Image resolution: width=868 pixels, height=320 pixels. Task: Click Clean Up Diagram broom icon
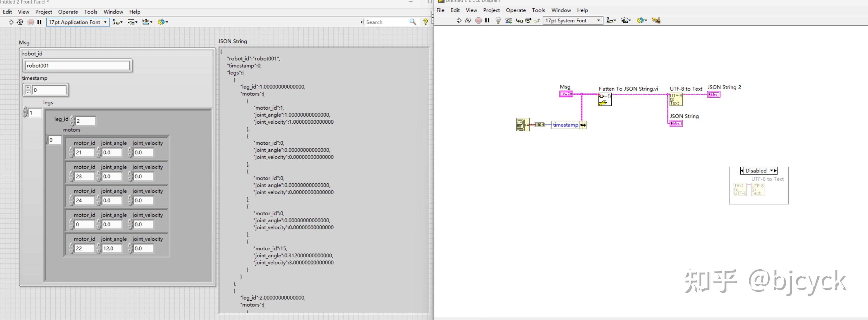click(x=656, y=20)
